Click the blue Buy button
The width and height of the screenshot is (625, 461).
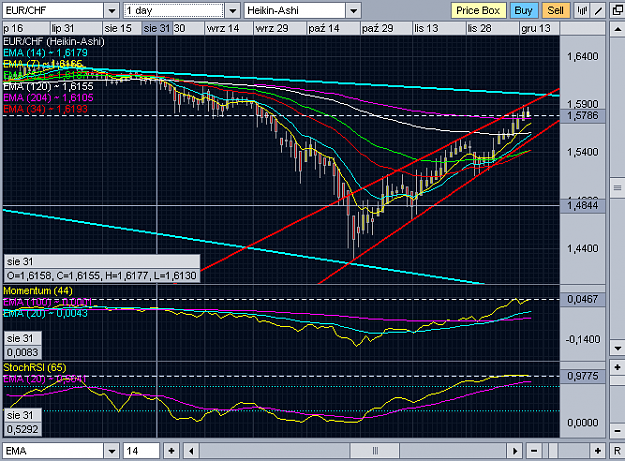coord(523,10)
